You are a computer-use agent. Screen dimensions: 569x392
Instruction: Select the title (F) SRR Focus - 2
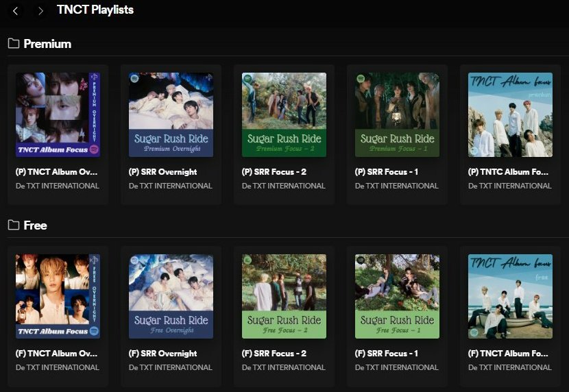pyautogui.click(x=274, y=354)
